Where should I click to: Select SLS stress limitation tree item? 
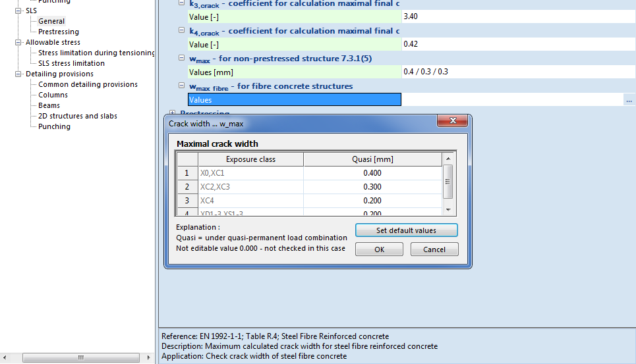pos(71,63)
